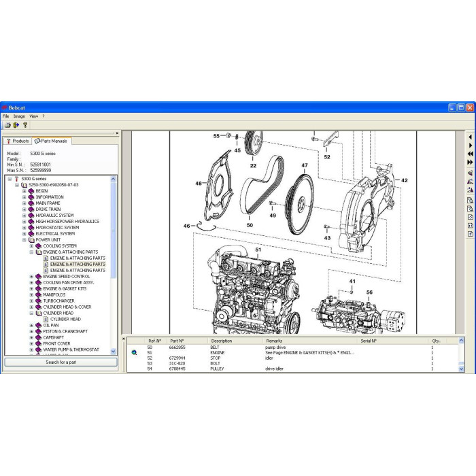Click the Help question-mark toolbar icon
Image resolution: width=476 pixels, height=476 pixels.
(25, 124)
